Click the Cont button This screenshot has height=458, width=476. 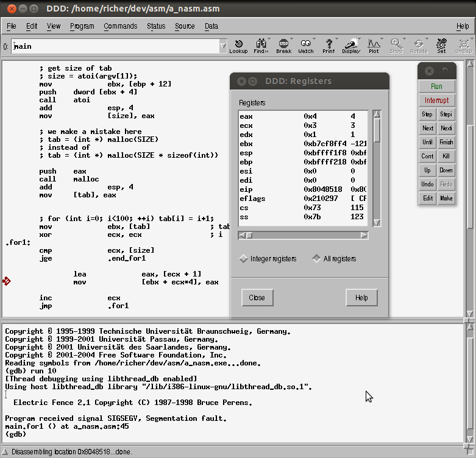coord(427,156)
